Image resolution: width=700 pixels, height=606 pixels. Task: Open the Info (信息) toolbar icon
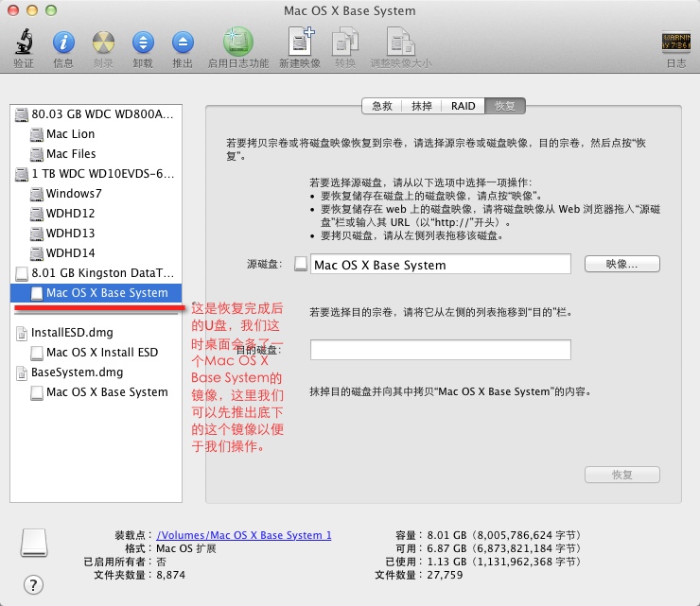tap(63, 43)
